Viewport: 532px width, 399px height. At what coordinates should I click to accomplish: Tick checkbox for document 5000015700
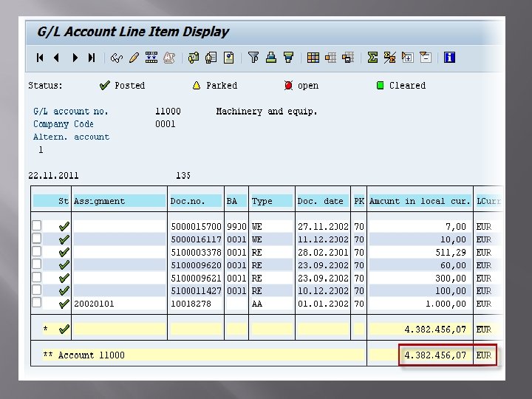(36, 226)
